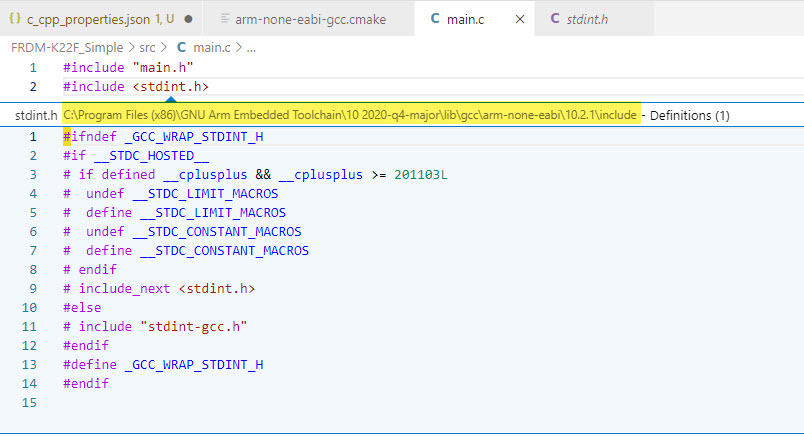804x436 pixels.
Task: Open stdint.h from the peek view title
Action: point(36,115)
